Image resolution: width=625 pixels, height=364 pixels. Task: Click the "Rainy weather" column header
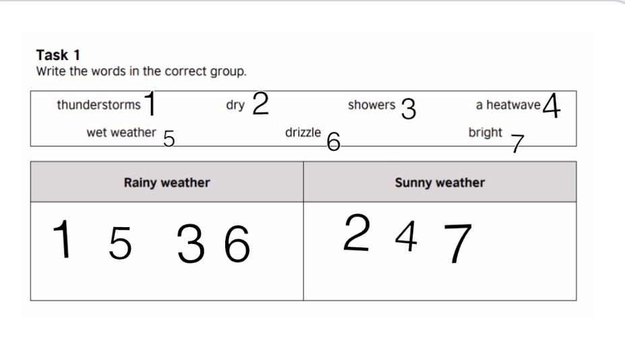coord(167,182)
